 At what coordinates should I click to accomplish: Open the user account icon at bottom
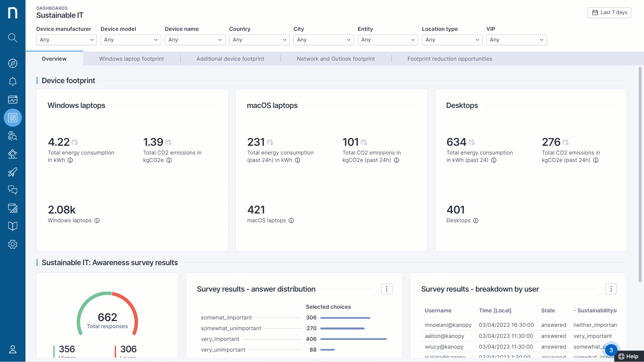coord(13,350)
